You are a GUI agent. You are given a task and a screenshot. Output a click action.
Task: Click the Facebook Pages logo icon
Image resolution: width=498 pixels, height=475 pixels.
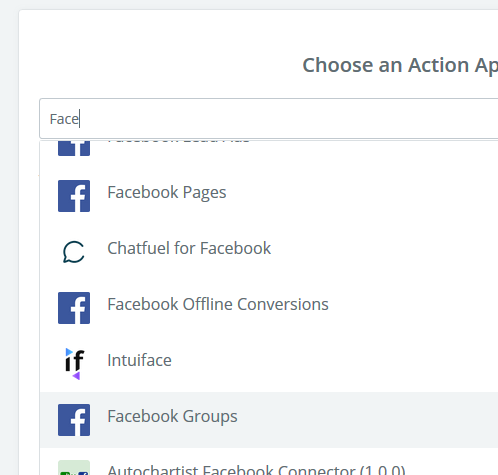74,196
